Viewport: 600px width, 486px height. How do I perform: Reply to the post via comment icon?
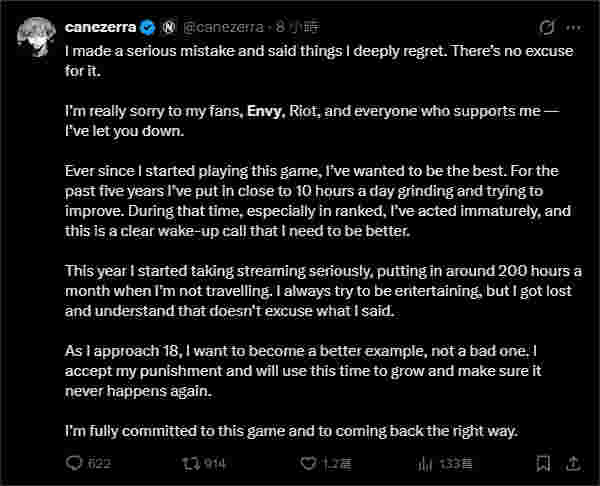[x=74, y=463]
